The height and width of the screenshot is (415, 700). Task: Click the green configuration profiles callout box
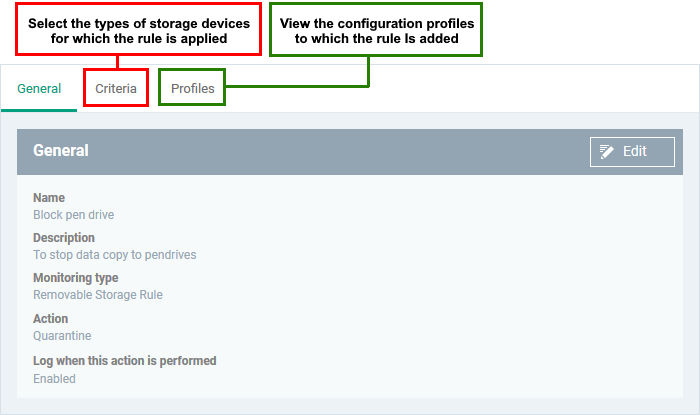coord(376,29)
